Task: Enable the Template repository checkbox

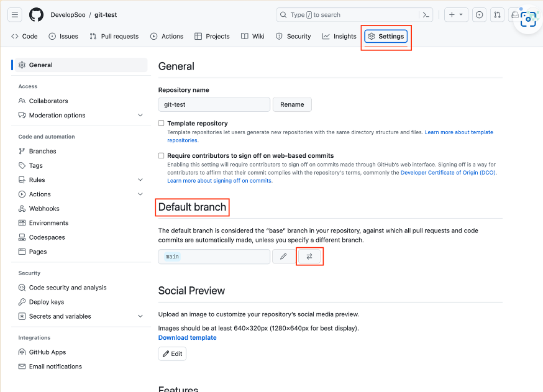Action: [161, 123]
